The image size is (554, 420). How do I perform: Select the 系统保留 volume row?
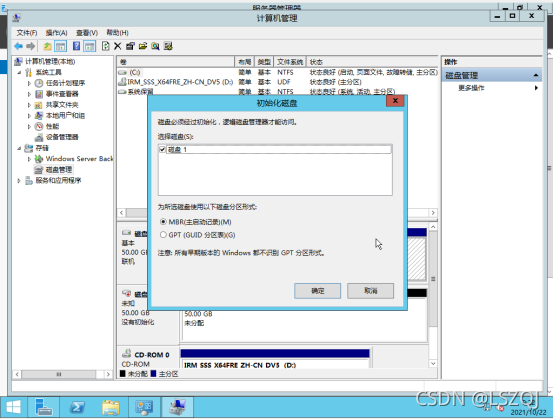pos(278,91)
